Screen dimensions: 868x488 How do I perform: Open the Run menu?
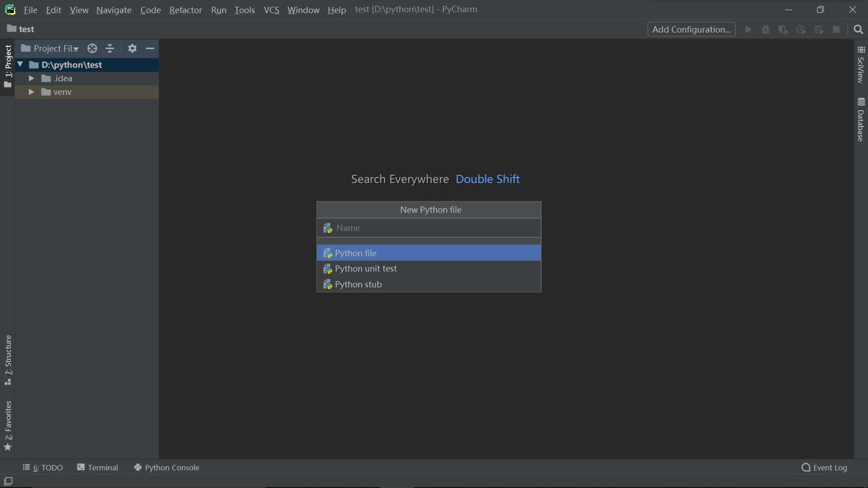click(x=219, y=10)
